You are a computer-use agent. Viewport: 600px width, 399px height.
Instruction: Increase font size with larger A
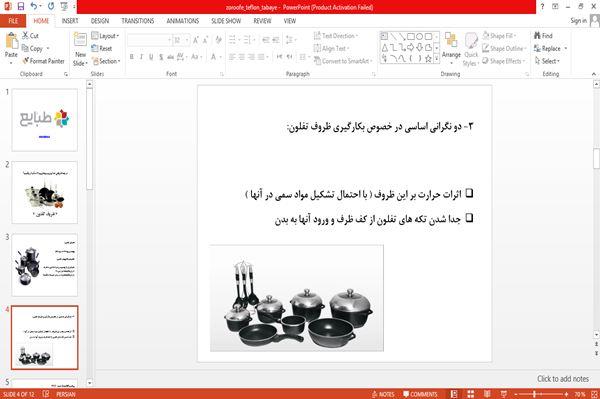196,40
